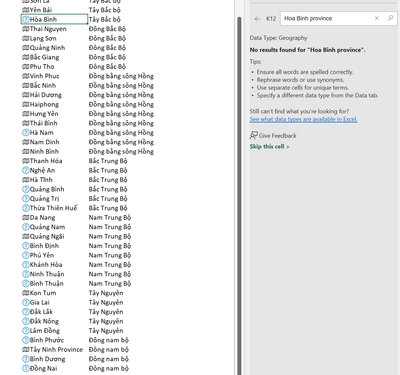
Task: Select the cell 'Vinh Phuc'
Action: 54,76
